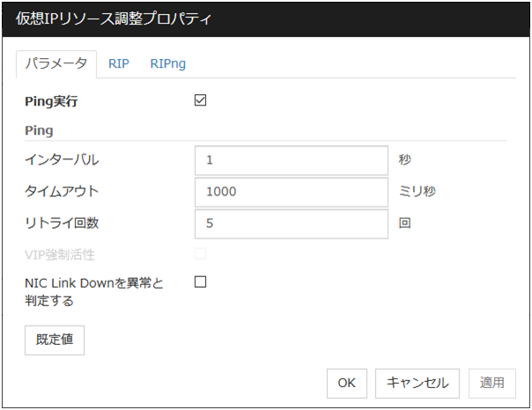The height and width of the screenshot is (410, 532).
Task: Enable NIC Link Downを異常と判定する checkbox
Action: [200, 282]
